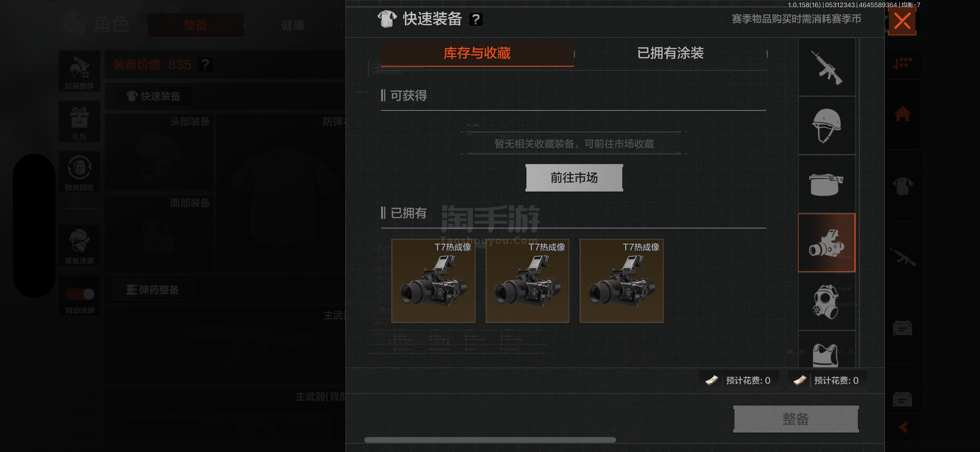Click the orange back arrow icon
Viewport: 980px width, 452px height.
tap(903, 427)
